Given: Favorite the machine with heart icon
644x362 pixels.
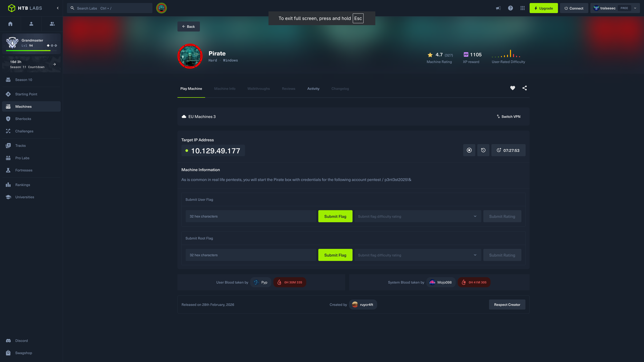Looking at the screenshot, I should point(513,88).
